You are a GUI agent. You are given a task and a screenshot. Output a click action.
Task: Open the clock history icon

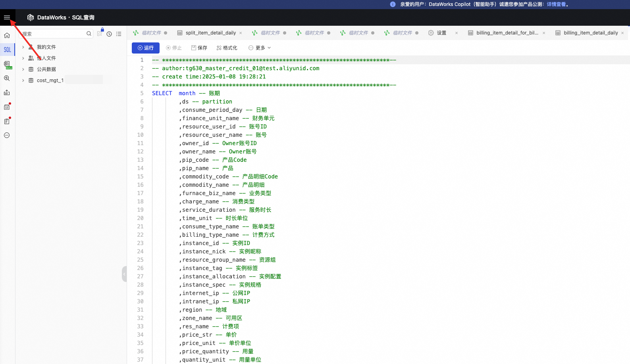click(x=109, y=34)
